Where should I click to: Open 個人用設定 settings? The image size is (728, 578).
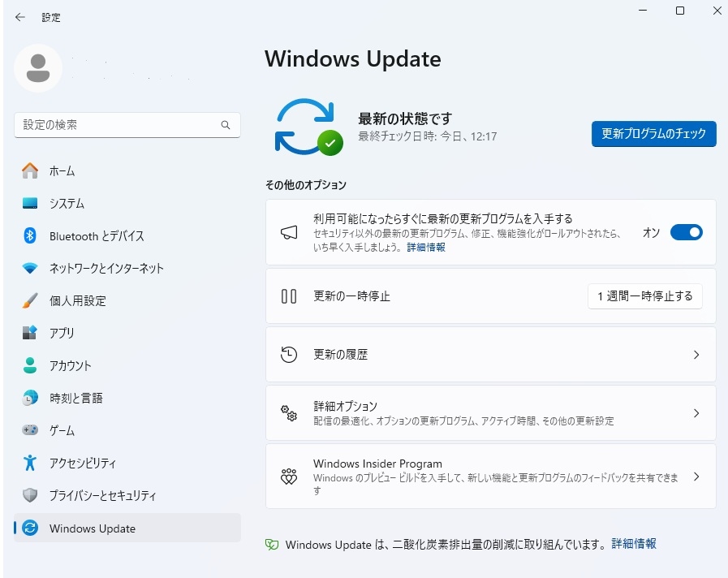pos(127,301)
